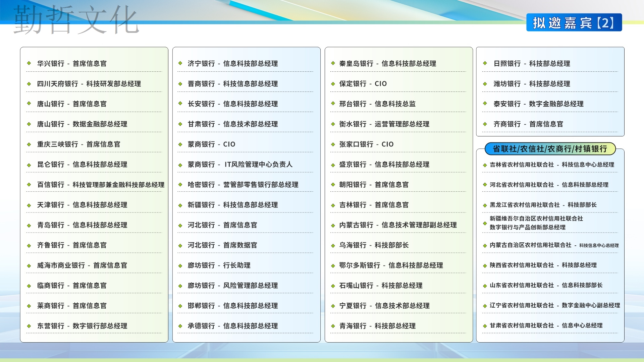Select 甘肃省农村信用社联合社 - 信息中心总经理
The image size is (644, 362).
[546, 325]
